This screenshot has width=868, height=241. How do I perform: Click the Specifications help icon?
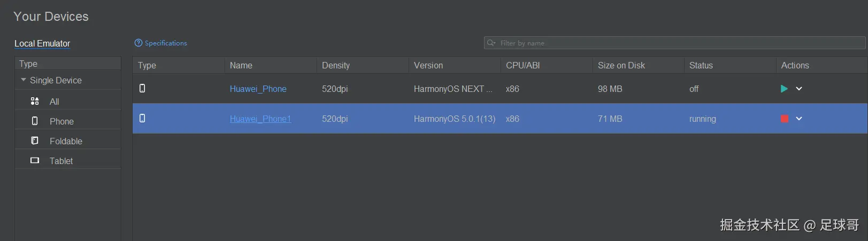tap(139, 43)
